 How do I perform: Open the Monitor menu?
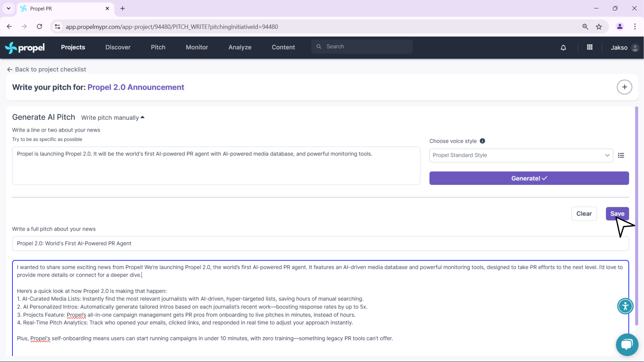(x=197, y=47)
